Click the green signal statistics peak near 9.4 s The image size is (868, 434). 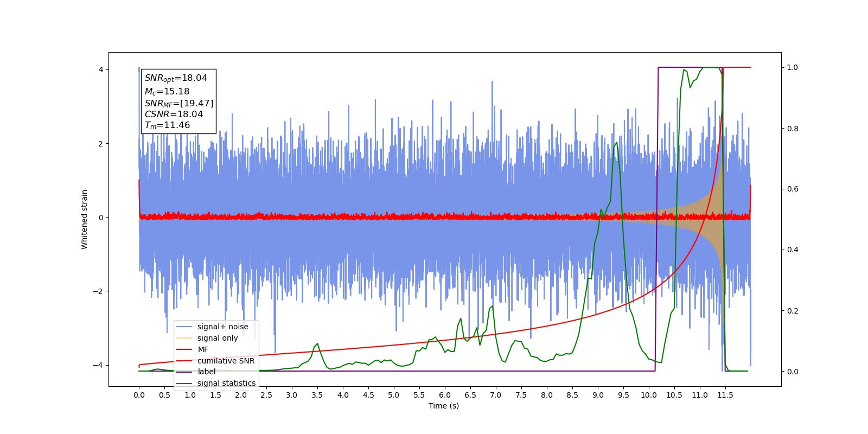[x=616, y=143]
